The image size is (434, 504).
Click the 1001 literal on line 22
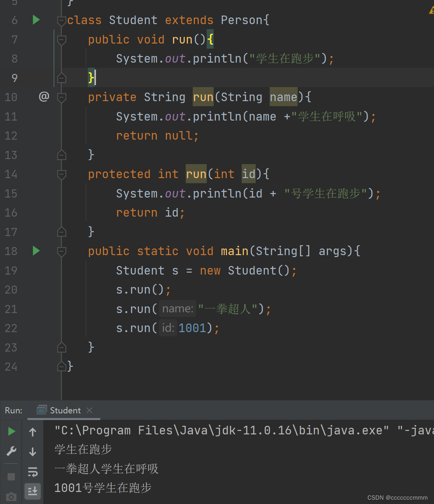point(192,328)
